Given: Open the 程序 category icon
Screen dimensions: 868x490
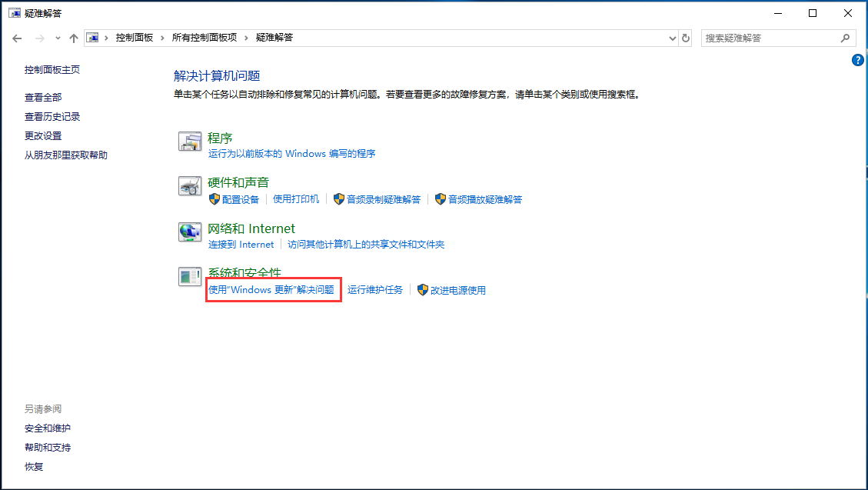Looking at the screenshot, I should click(x=190, y=142).
